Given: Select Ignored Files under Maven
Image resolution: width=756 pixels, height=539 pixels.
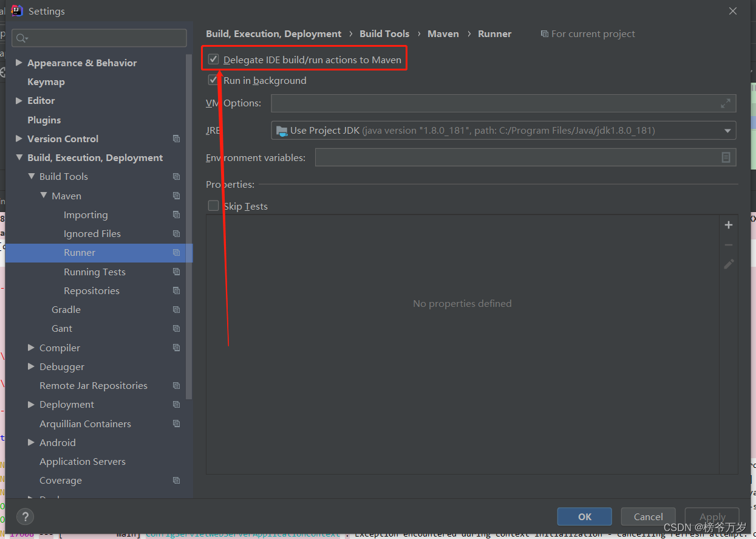Looking at the screenshot, I should tap(92, 234).
